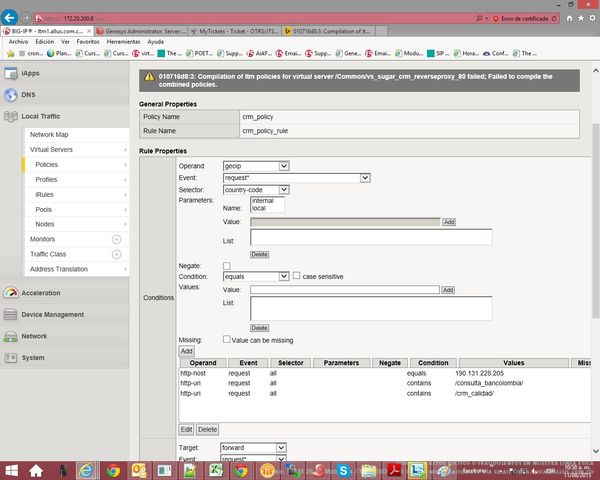Image resolution: width=600 pixels, height=480 pixels.
Task: Click the Acceleration gauge icon
Action: (x=10, y=293)
